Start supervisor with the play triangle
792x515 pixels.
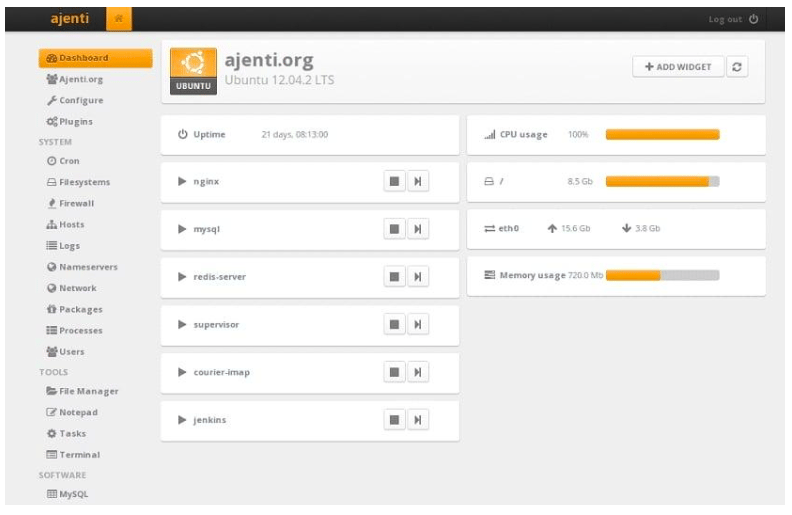[182, 324]
